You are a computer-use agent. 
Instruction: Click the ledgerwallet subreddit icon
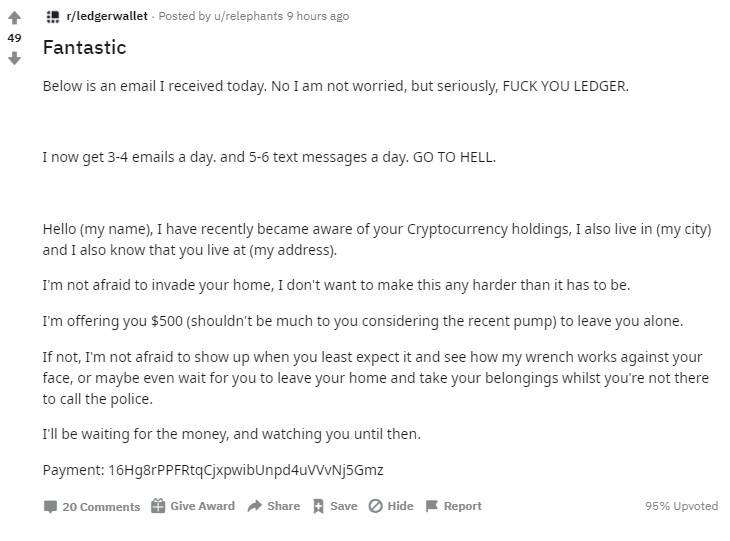pyautogui.click(x=53, y=17)
